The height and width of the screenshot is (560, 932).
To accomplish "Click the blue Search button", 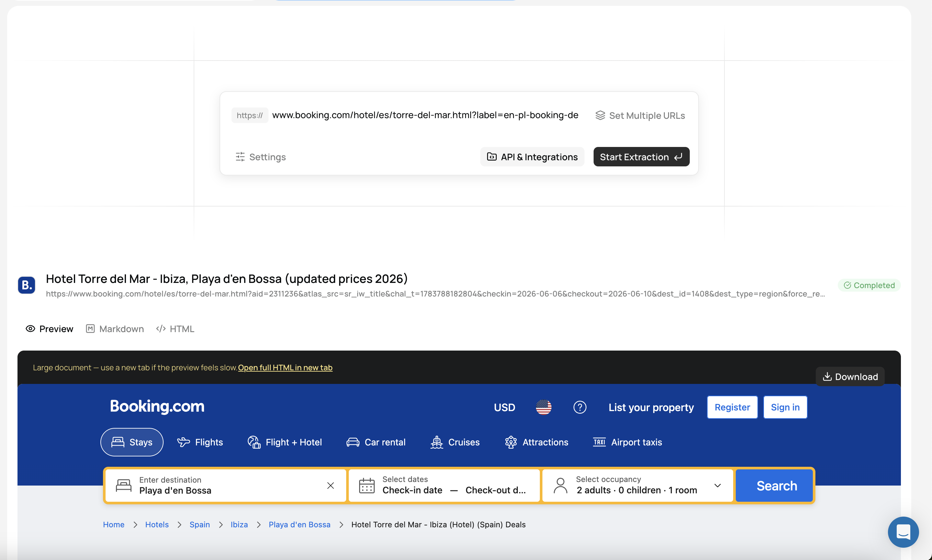I will click(x=774, y=485).
